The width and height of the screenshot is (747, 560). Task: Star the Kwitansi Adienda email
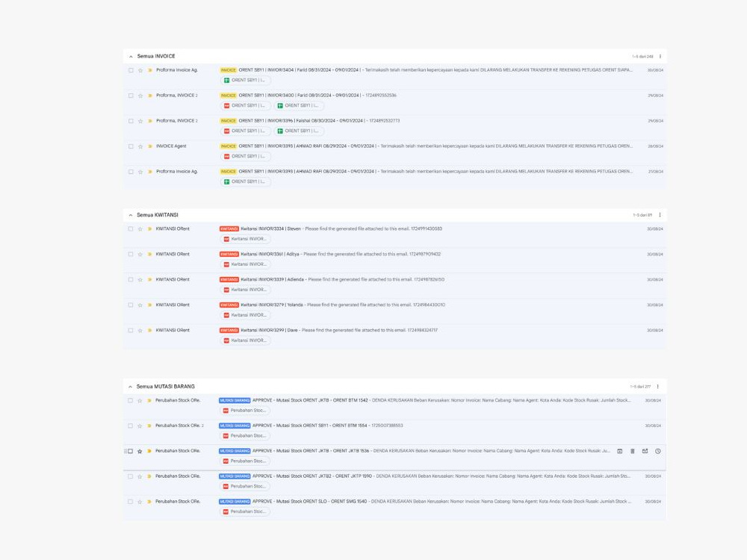pyautogui.click(x=140, y=280)
